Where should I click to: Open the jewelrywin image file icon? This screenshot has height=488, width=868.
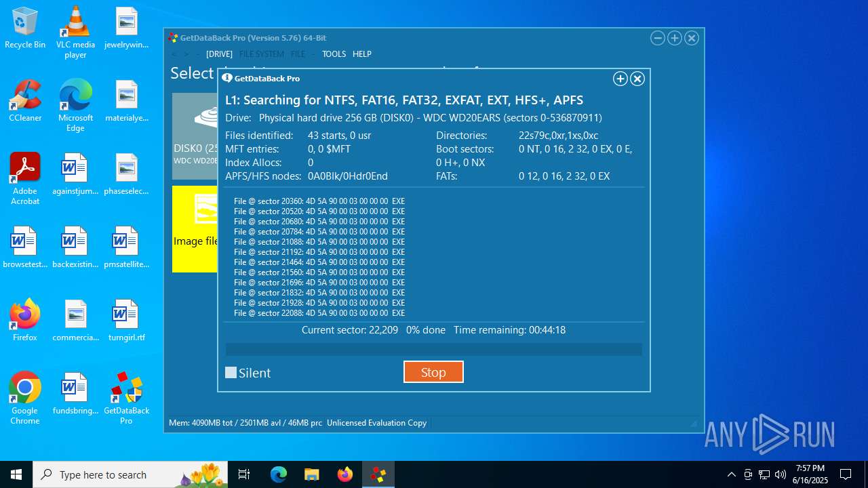pos(126,28)
